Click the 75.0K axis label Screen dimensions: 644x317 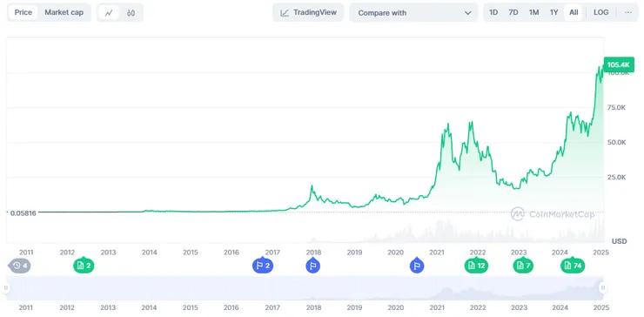[x=616, y=108]
